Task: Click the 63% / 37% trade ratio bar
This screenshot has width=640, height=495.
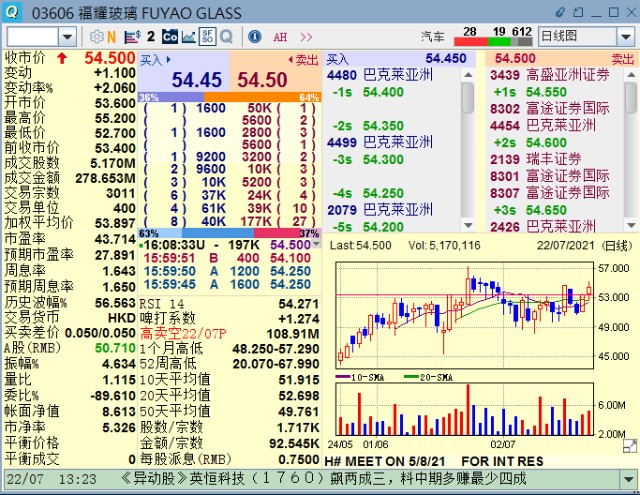Action: coord(230,233)
